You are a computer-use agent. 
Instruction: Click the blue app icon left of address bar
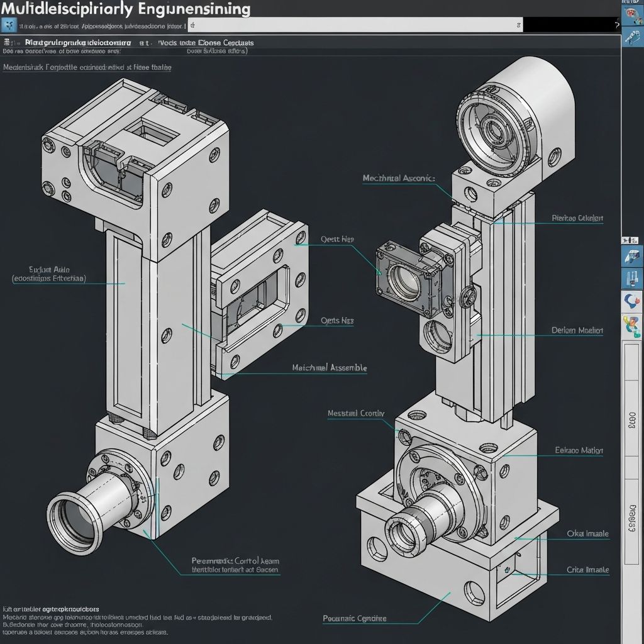(x=9, y=25)
